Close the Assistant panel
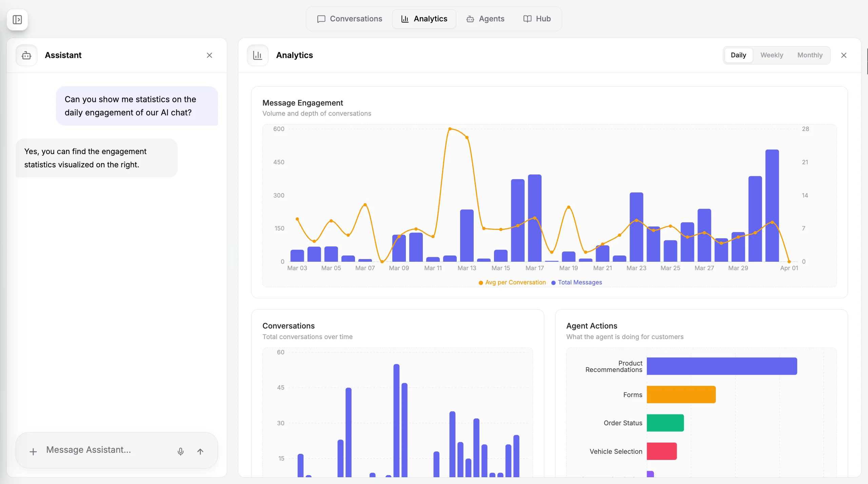Image resolution: width=868 pixels, height=484 pixels. (210, 55)
